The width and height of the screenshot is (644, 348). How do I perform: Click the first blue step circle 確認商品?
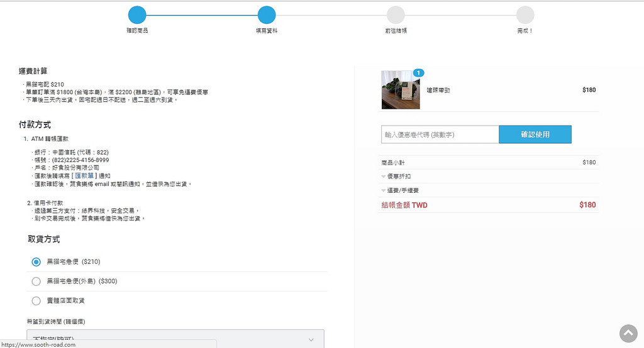[x=137, y=15]
